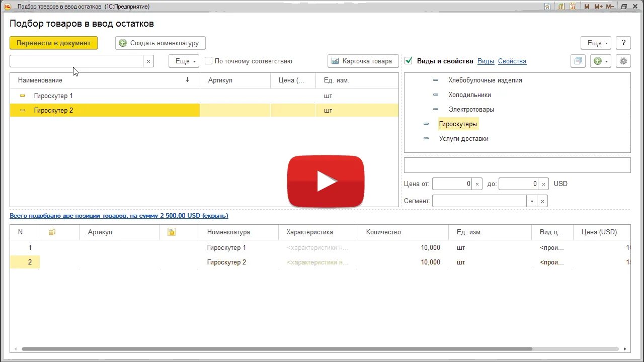Image resolution: width=644 pixels, height=362 pixels.
Task: Click the Цена от input field
Action: [x=452, y=184]
